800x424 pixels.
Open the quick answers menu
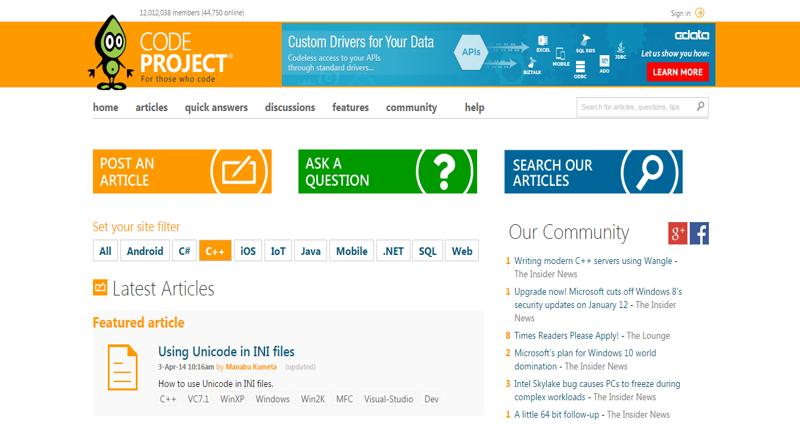coord(216,107)
